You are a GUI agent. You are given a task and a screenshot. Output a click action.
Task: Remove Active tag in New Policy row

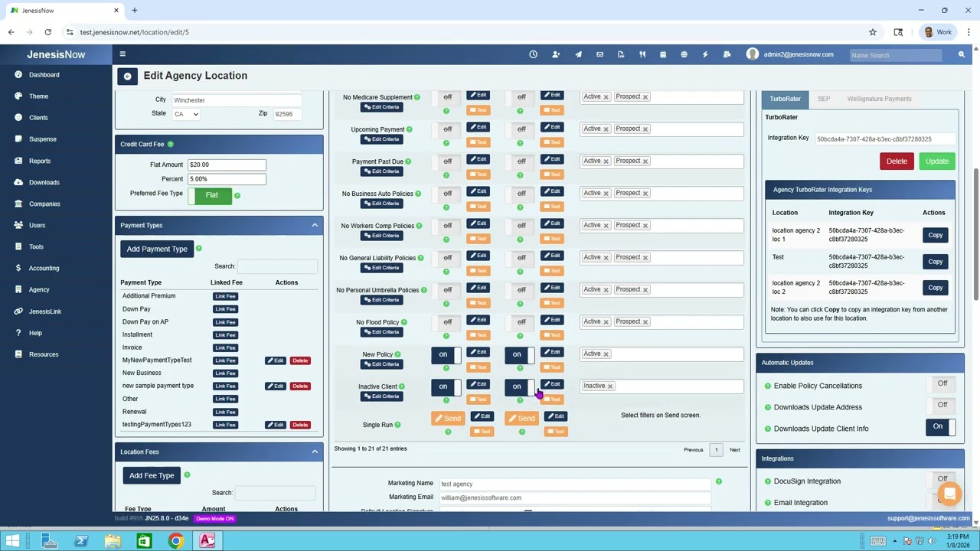[x=606, y=354]
